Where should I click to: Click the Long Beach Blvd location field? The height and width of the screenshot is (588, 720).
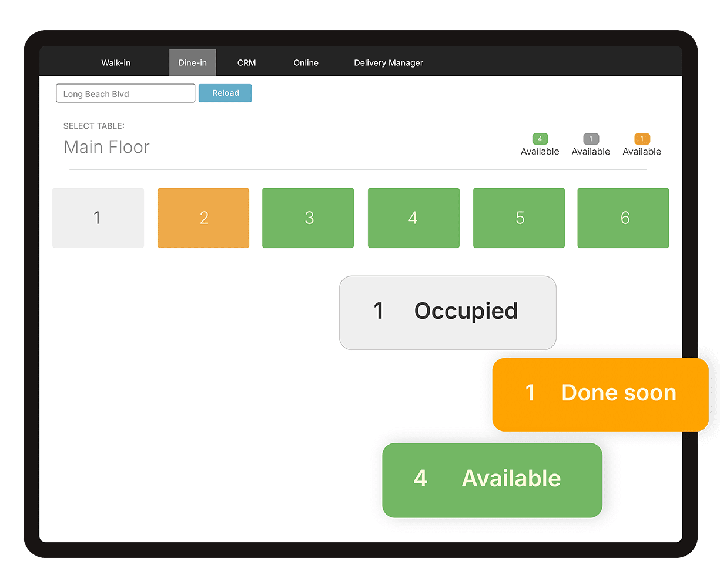[125, 93]
